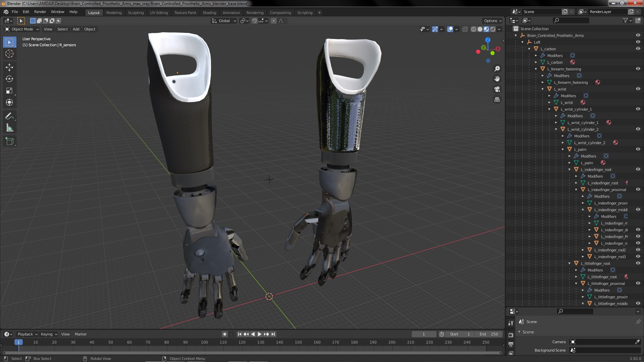Toggle X-Ray display in viewport header
Image resolution: width=644 pixels, height=362 pixels.
(465, 29)
